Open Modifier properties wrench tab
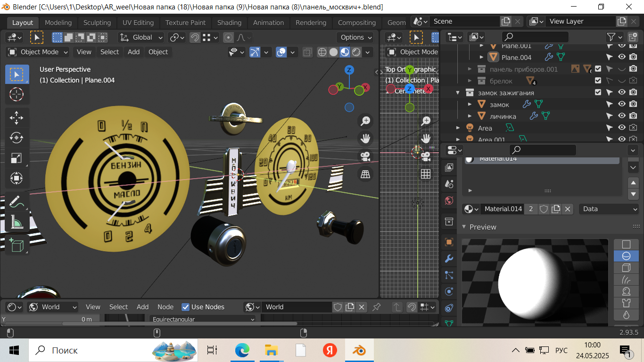Viewport: 644px width, 362px height. [x=449, y=258]
